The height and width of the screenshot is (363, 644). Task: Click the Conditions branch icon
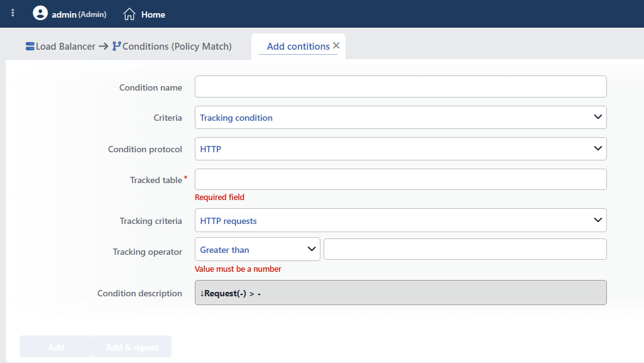tap(117, 47)
